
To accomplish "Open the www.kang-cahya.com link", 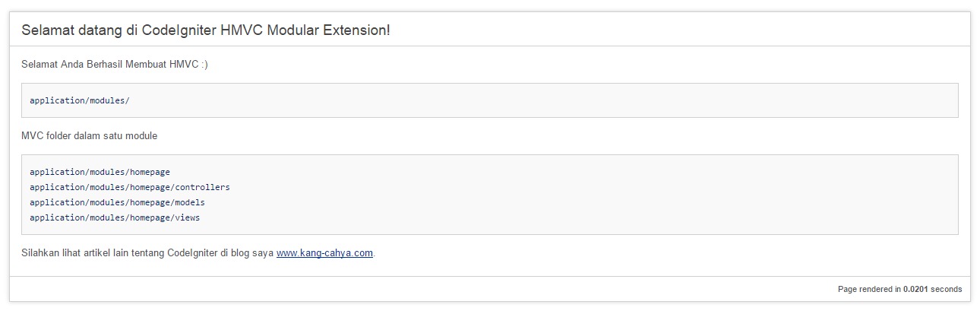I will [324, 253].
